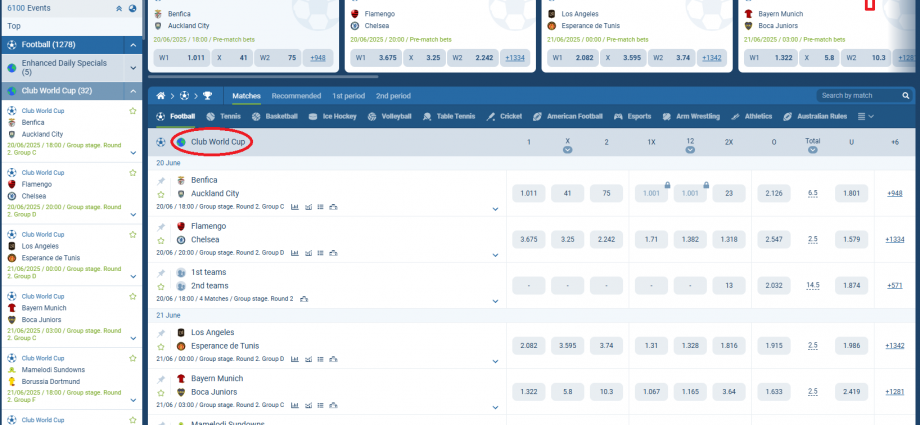Screen dimensions: 920x425
Task: Go to the home page via breadcrumb house icon
Action: pos(161,96)
